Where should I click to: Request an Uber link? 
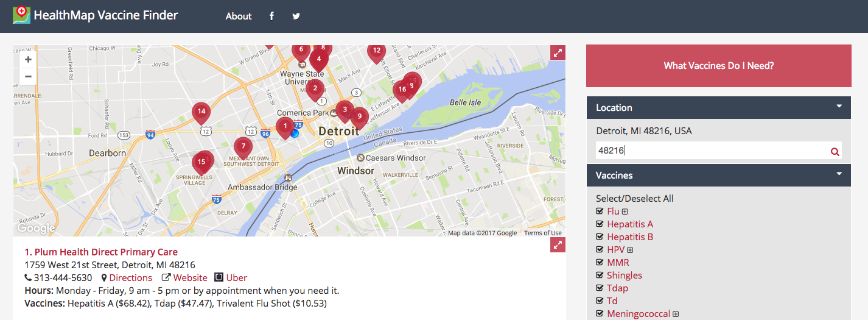237,278
